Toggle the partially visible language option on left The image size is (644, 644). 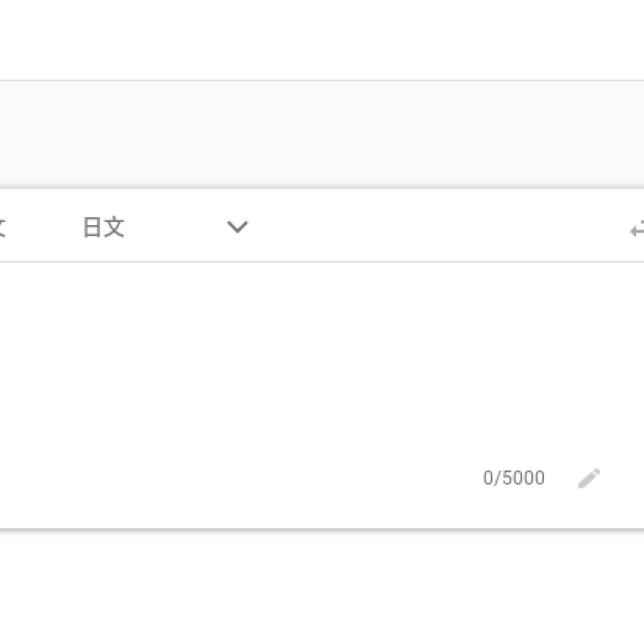pyautogui.click(x=4, y=227)
